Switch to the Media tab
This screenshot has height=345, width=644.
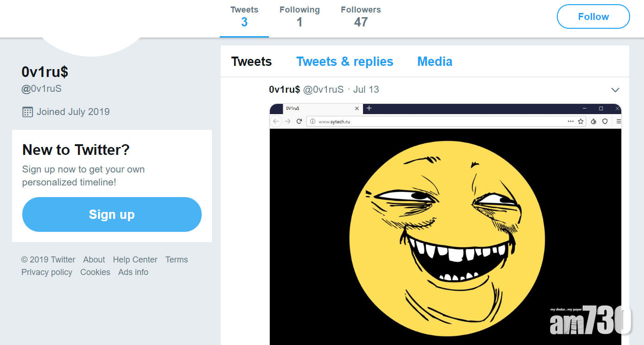point(434,62)
